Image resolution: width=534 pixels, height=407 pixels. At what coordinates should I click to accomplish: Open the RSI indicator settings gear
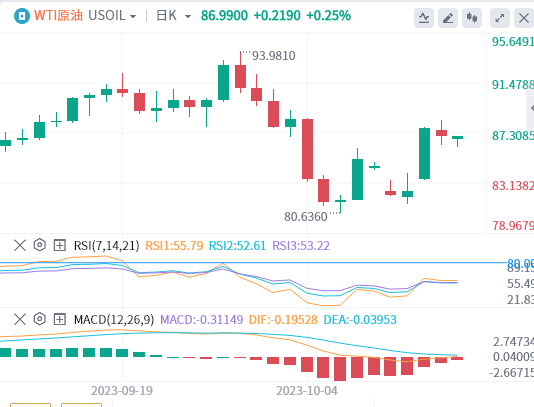point(40,245)
